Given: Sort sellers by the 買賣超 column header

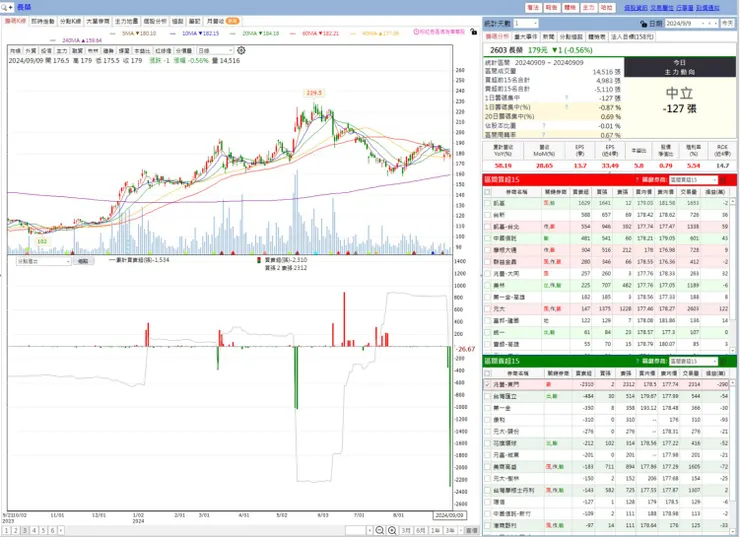Looking at the screenshot, I should (x=583, y=373).
